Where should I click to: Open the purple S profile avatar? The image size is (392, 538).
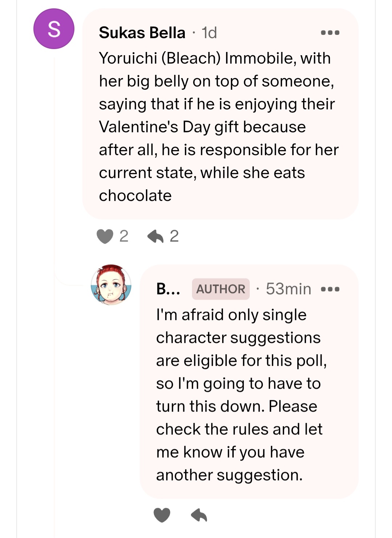point(54,29)
